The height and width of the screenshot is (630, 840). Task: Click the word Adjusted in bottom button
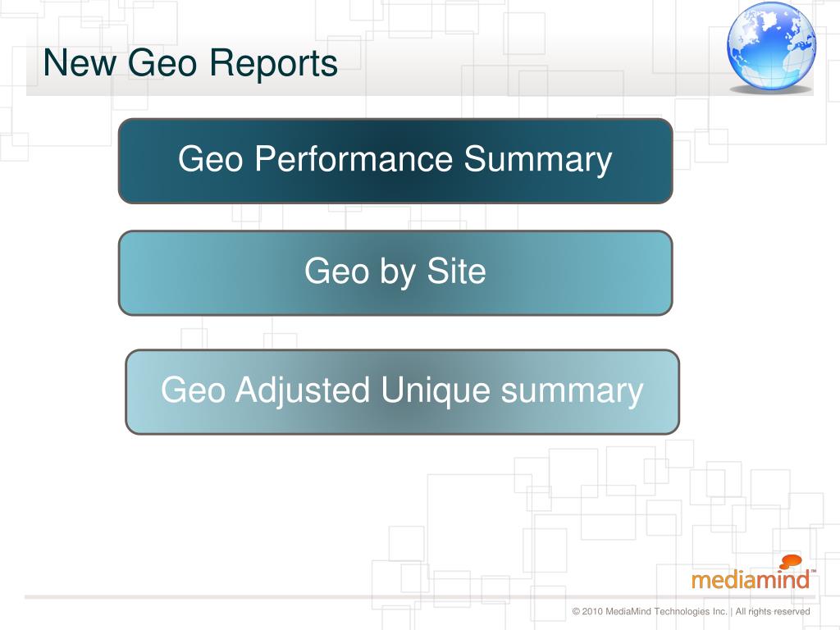[x=302, y=390]
